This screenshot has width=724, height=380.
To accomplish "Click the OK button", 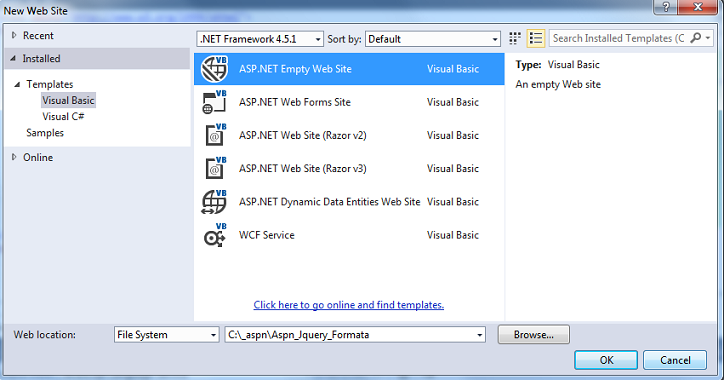I will pos(606,360).
